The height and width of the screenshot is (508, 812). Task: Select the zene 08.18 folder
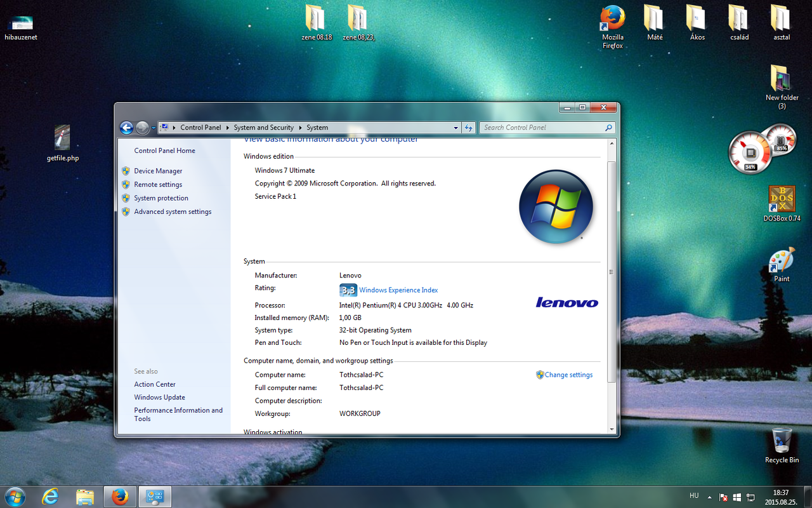pos(317,23)
